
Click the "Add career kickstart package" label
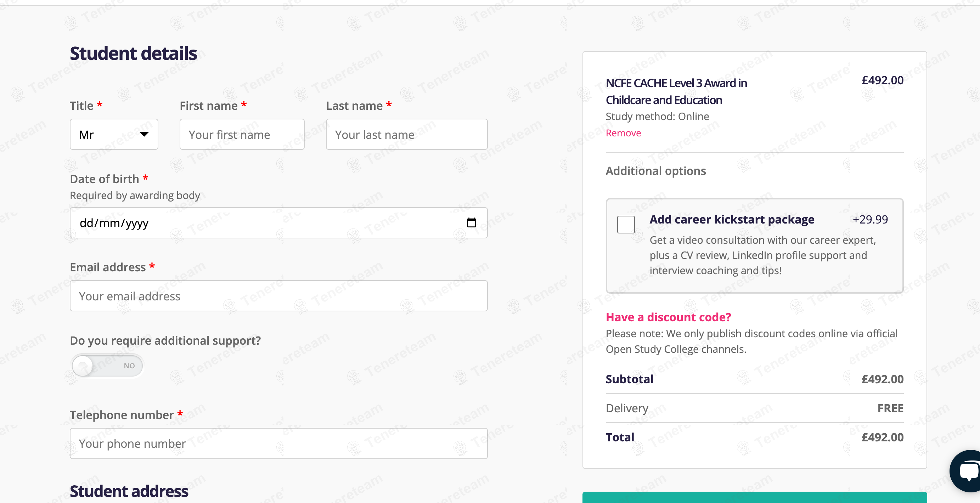tap(732, 220)
